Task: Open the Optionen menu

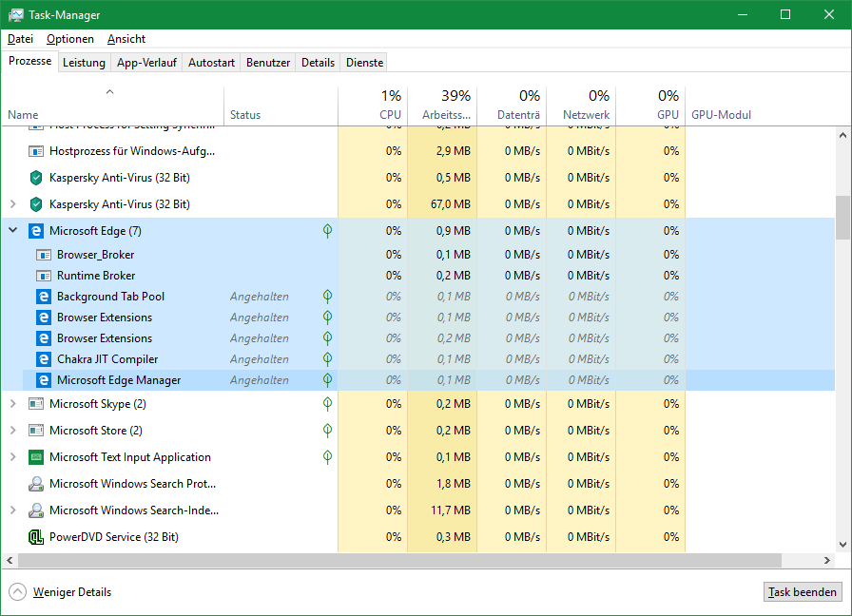Action: click(x=70, y=39)
